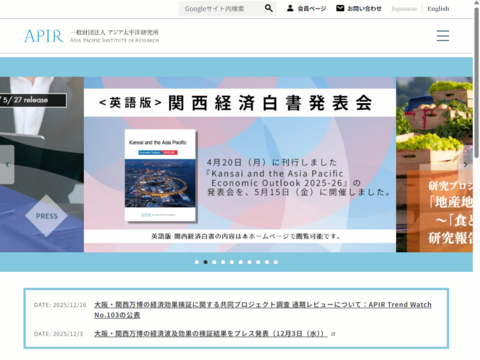This screenshot has height=360, width=480.
Task: Open the 関西経済白書発表会 banner slide
Action: coord(240,165)
